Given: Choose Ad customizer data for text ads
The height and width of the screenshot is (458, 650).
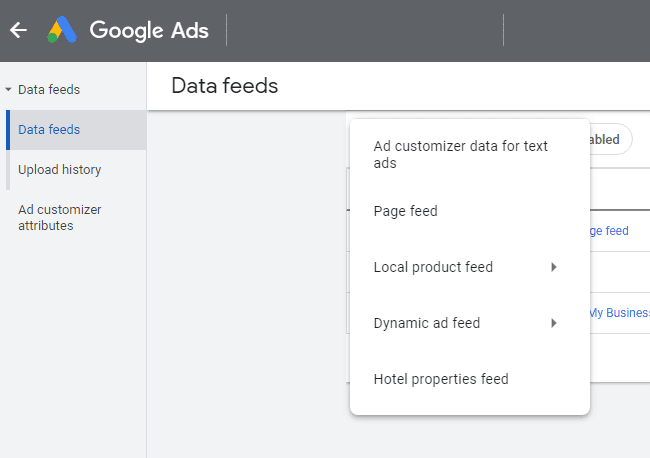Looking at the screenshot, I should (x=460, y=154).
